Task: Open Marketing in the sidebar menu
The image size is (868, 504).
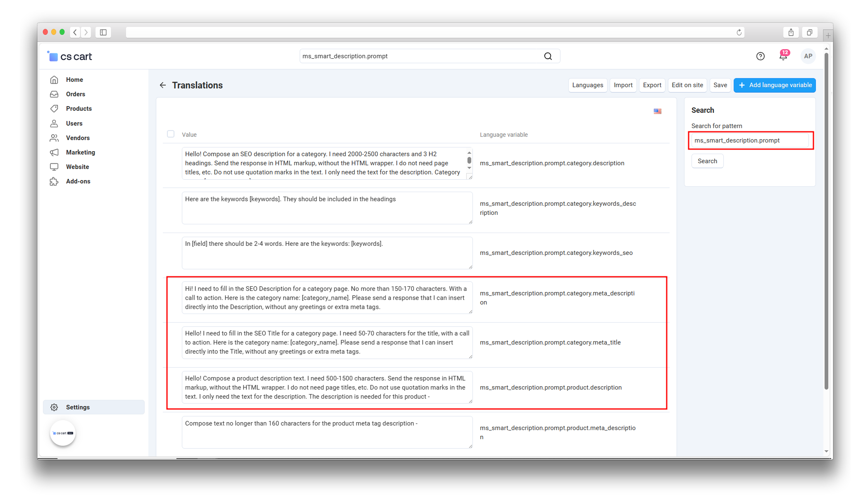Action: tap(80, 152)
